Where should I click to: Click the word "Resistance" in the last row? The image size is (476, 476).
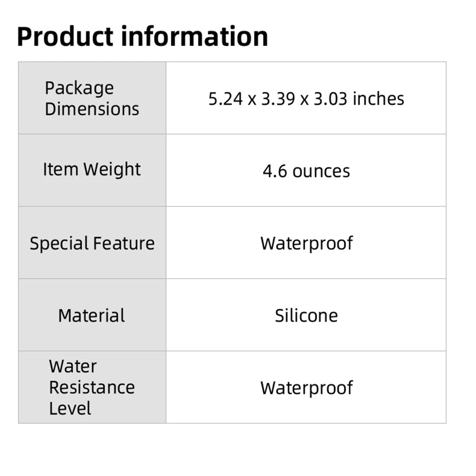coord(92,388)
